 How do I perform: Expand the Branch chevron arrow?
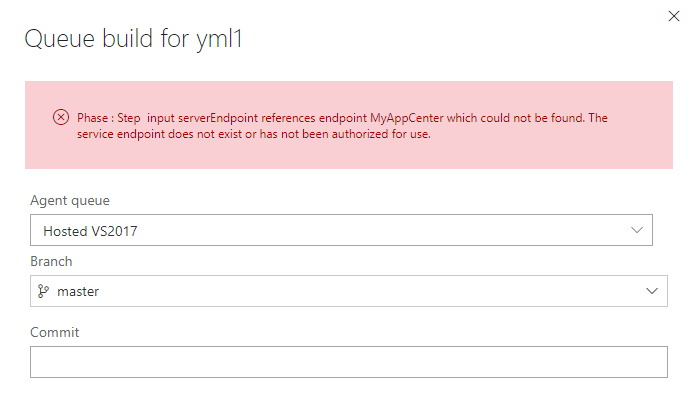(652, 291)
